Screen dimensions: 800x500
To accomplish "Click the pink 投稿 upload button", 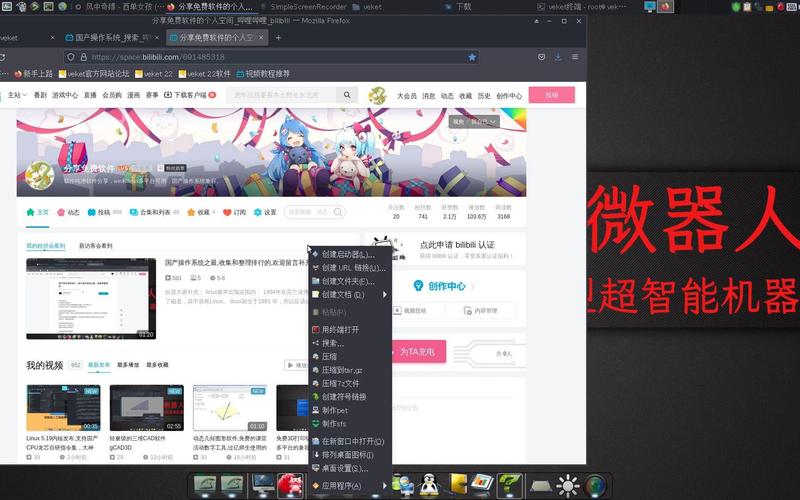I will click(x=552, y=95).
